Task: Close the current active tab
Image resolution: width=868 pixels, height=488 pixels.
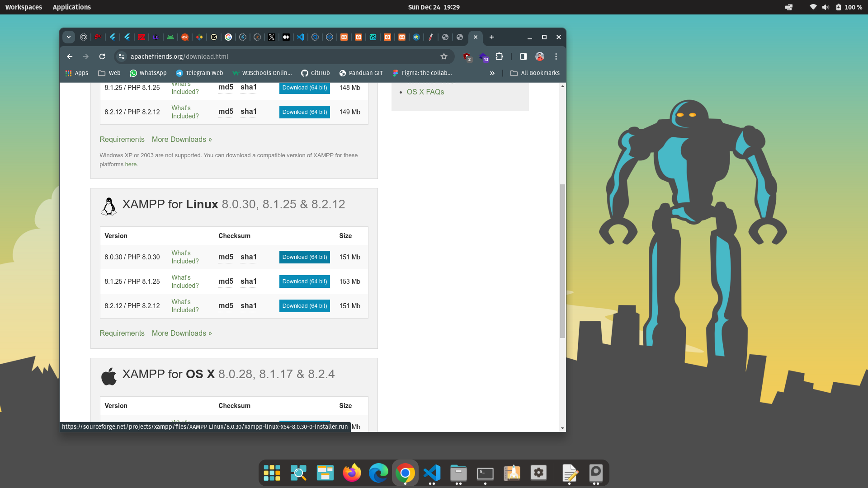Action: 476,37
